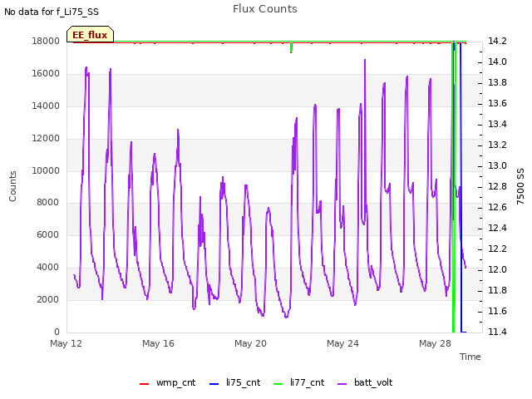Click the May 20 x-axis tick label

(250, 343)
